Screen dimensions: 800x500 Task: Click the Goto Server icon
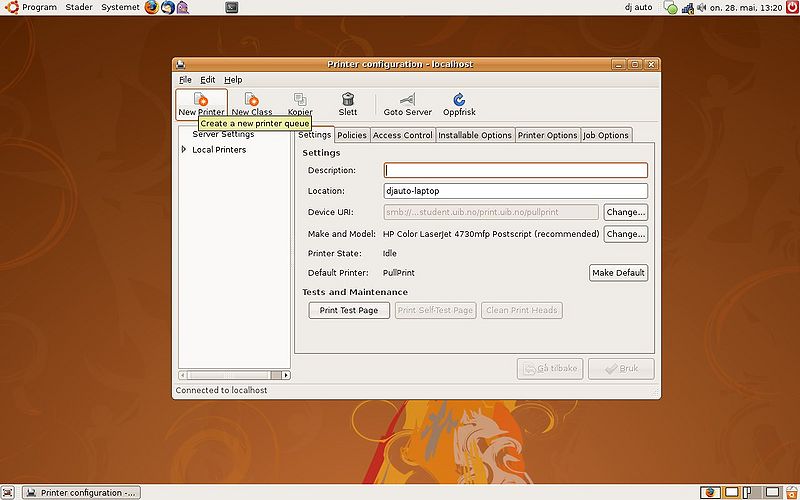[407, 98]
